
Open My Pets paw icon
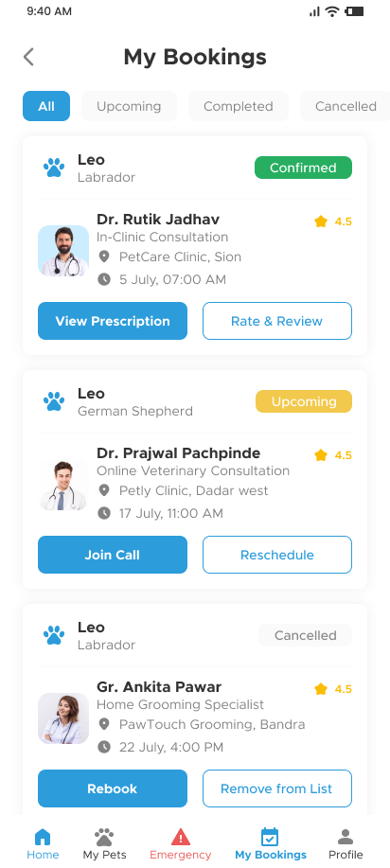(x=104, y=837)
